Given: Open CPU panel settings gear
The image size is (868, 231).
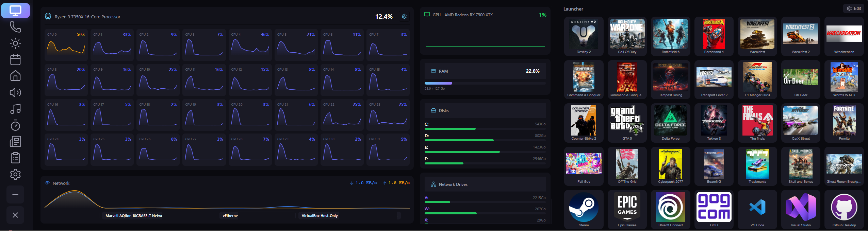Looking at the screenshot, I should 404,16.
